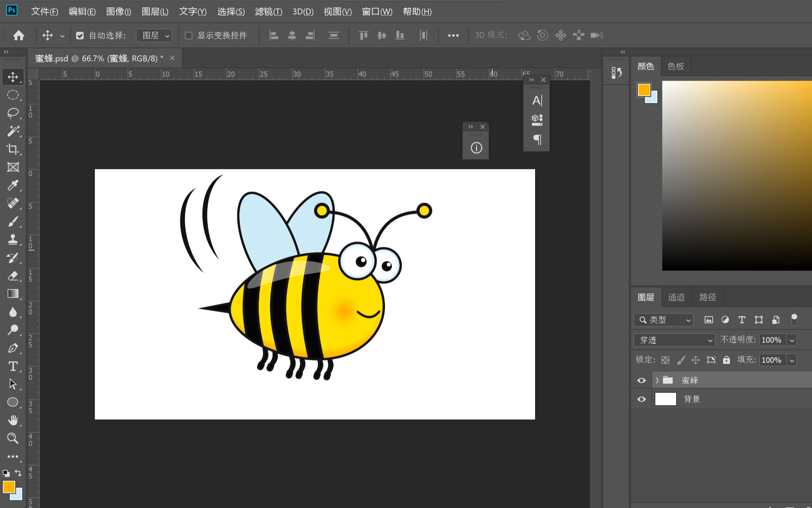Open the 窗口(W) menu
Viewport: 812px width, 508px height.
pyautogui.click(x=377, y=11)
